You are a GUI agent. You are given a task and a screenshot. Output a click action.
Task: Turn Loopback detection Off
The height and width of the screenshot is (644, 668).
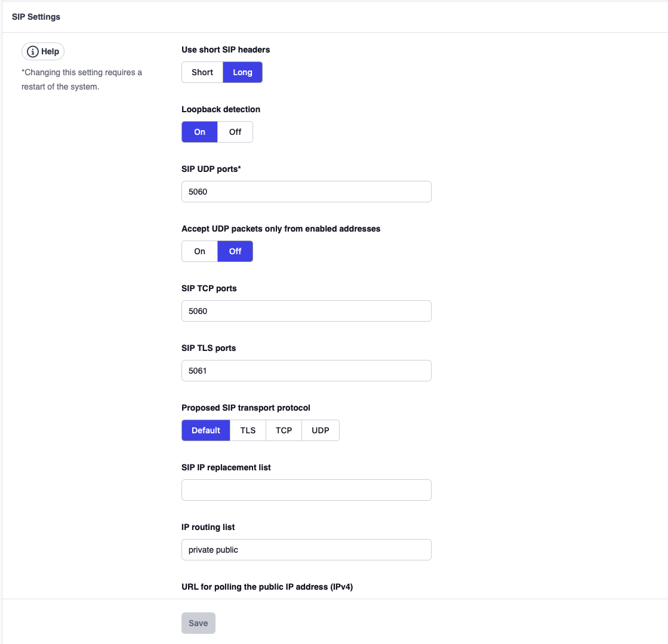[x=235, y=132]
